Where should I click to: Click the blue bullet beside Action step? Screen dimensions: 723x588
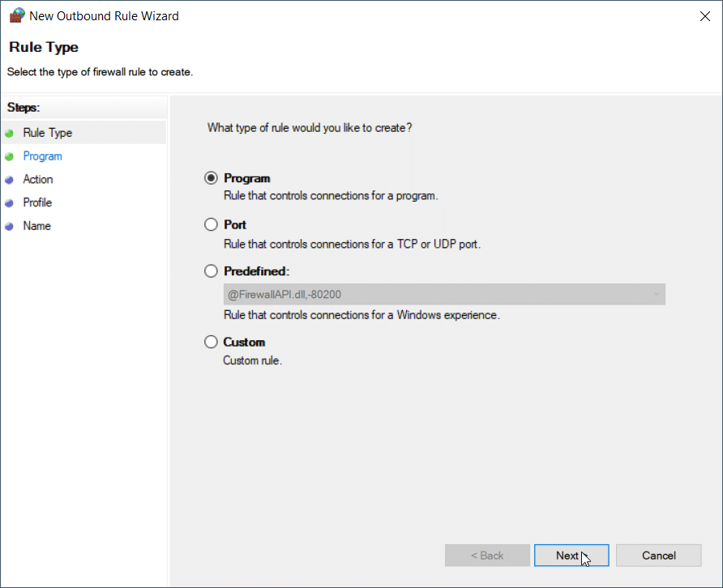point(9,180)
